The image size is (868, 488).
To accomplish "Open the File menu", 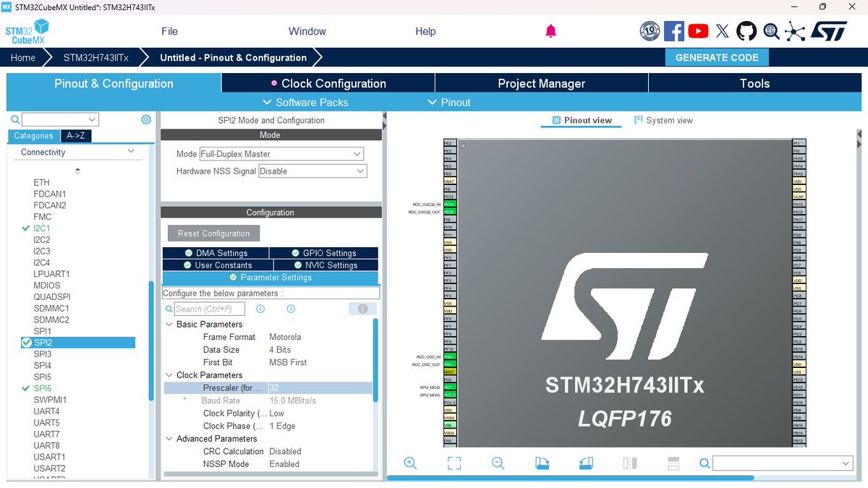I will pos(169,31).
